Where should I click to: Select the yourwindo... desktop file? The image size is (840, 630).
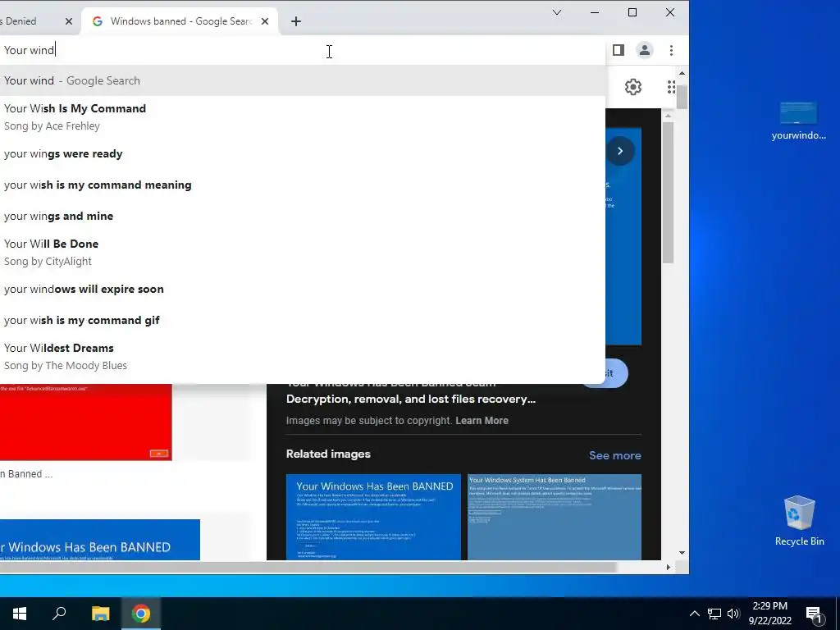(798, 121)
